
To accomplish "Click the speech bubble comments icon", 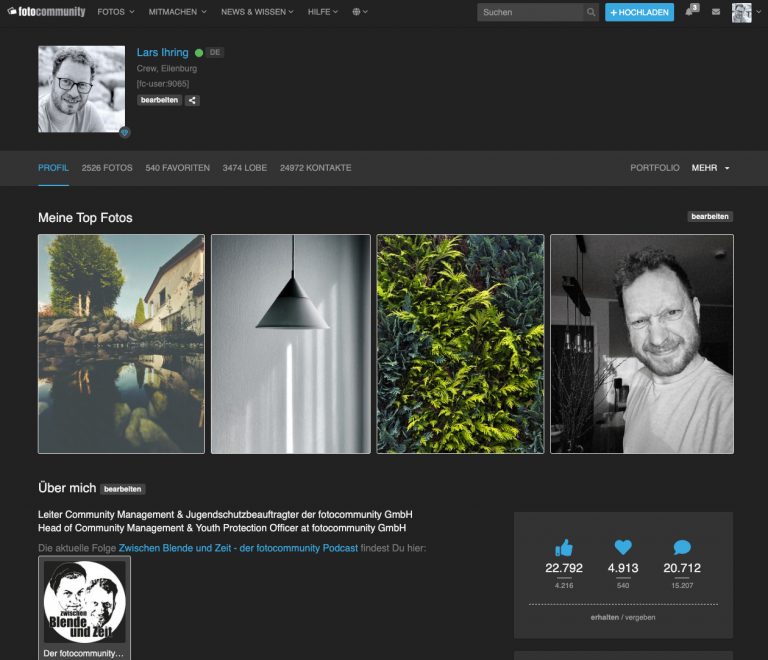I will pyautogui.click(x=682, y=547).
